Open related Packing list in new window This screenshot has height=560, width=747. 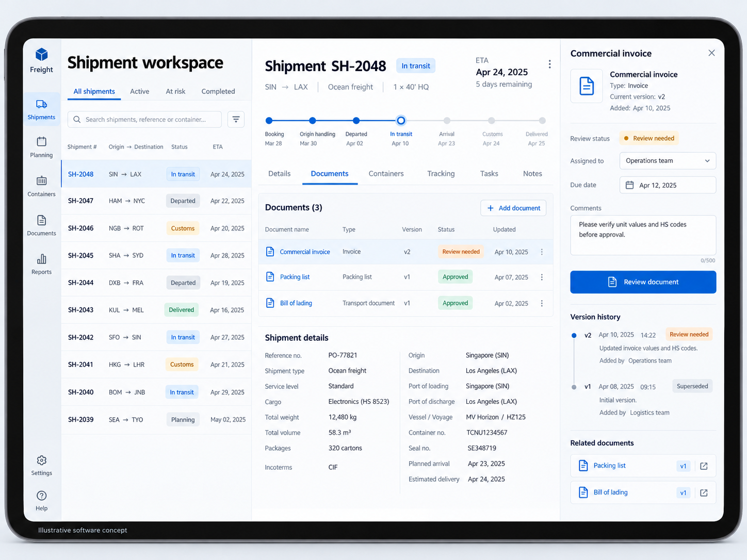tap(704, 466)
